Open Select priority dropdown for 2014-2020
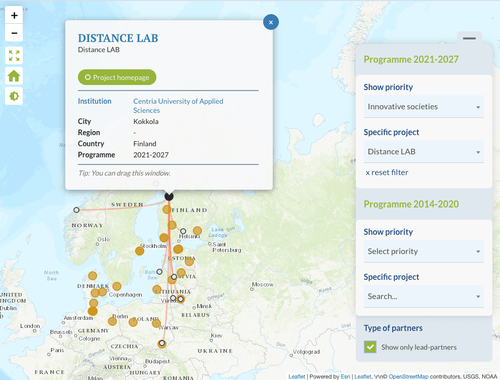Viewport: 500px width, 380px height. (x=424, y=251)
